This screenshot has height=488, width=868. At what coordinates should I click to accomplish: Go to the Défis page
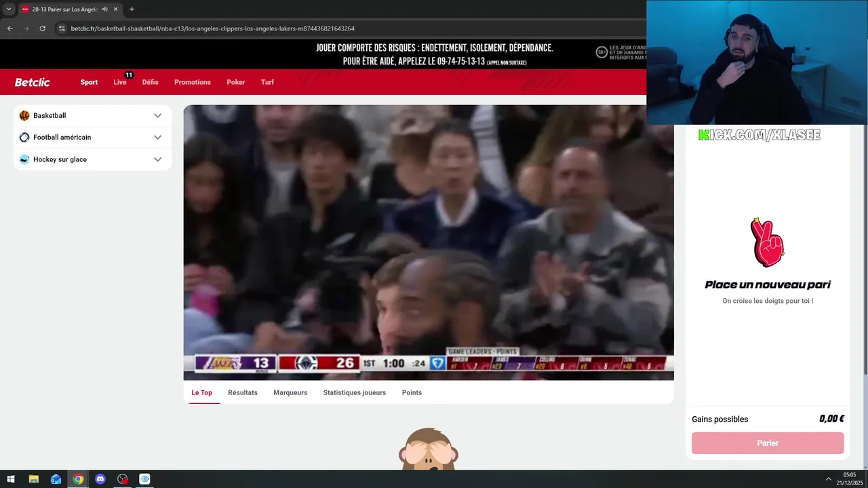pyautogui.click(x=151, y=82)
